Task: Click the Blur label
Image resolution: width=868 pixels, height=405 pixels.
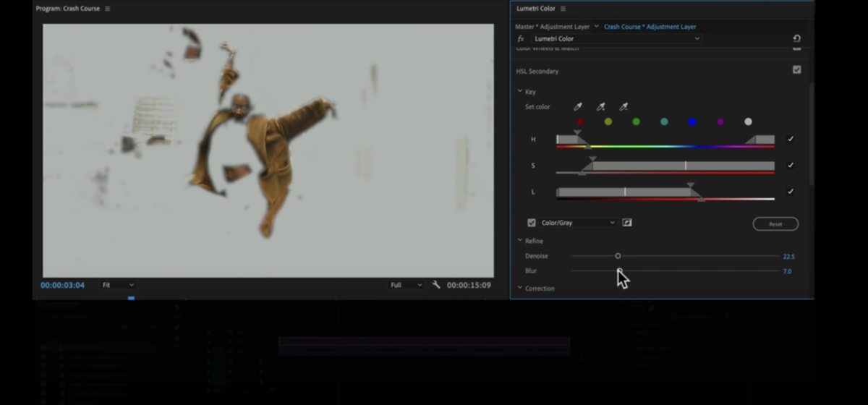Action: [531, 271]
